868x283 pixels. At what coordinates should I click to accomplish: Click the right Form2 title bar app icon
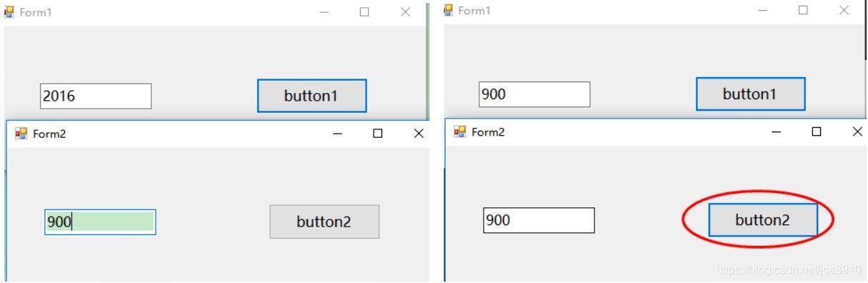pyautogui.click(x=460, y=131)
